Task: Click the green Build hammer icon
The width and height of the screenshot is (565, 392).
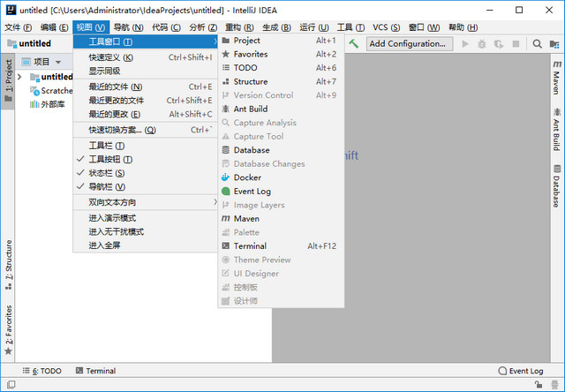Action: click(x=353, y=44)
